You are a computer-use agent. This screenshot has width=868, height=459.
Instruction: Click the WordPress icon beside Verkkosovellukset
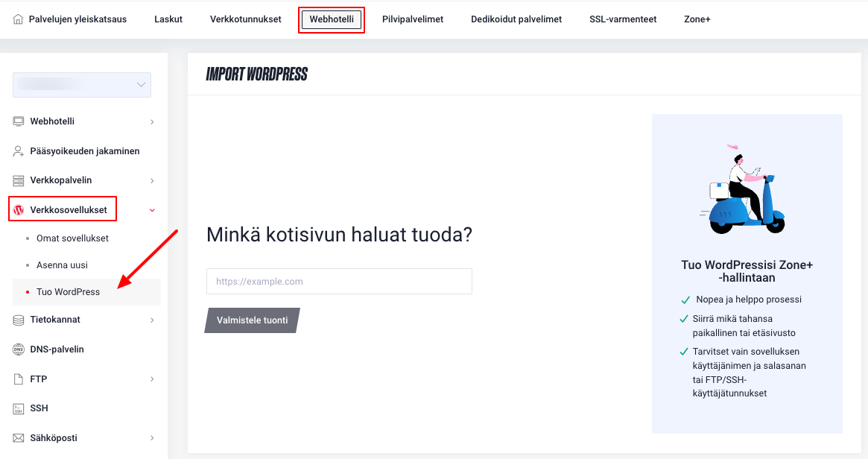[x=19, y=210]
